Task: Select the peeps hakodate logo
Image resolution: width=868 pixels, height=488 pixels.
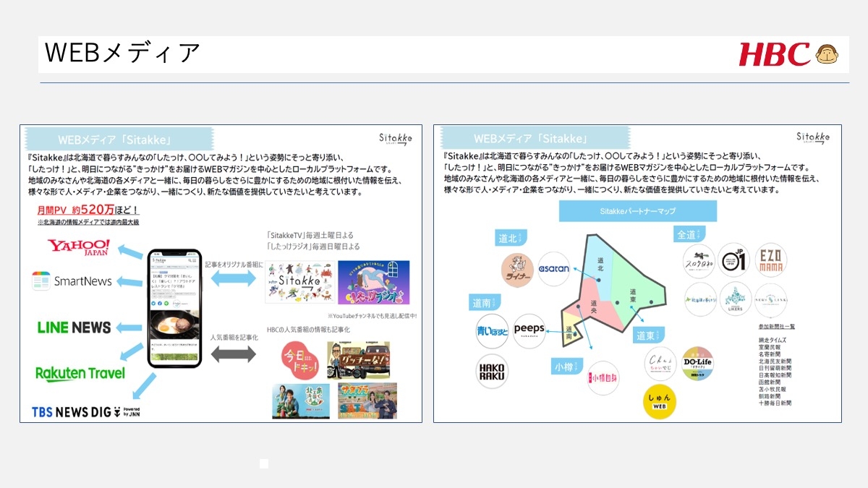Action: 529,330
